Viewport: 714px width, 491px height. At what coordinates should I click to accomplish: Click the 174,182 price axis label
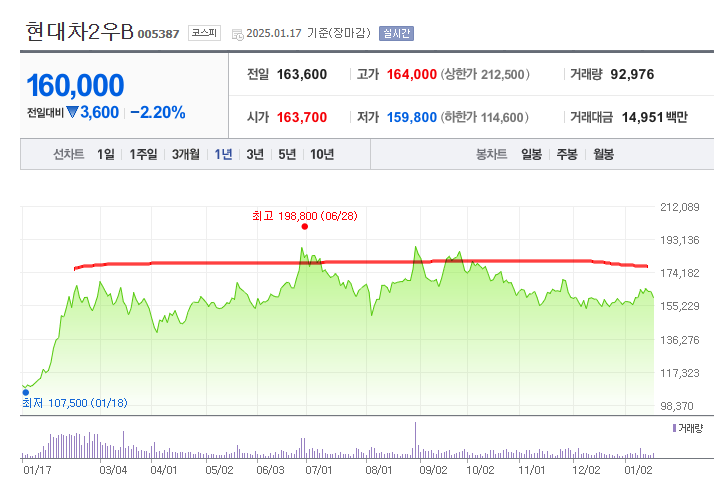tap(679, 273)
